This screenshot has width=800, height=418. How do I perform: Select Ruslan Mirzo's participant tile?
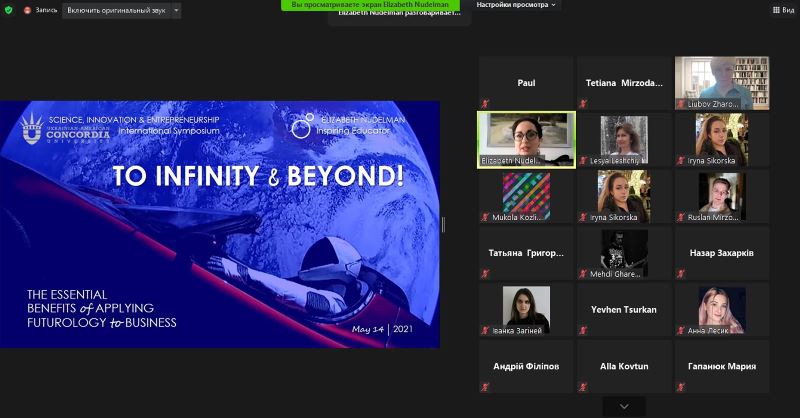pos(722,196)
